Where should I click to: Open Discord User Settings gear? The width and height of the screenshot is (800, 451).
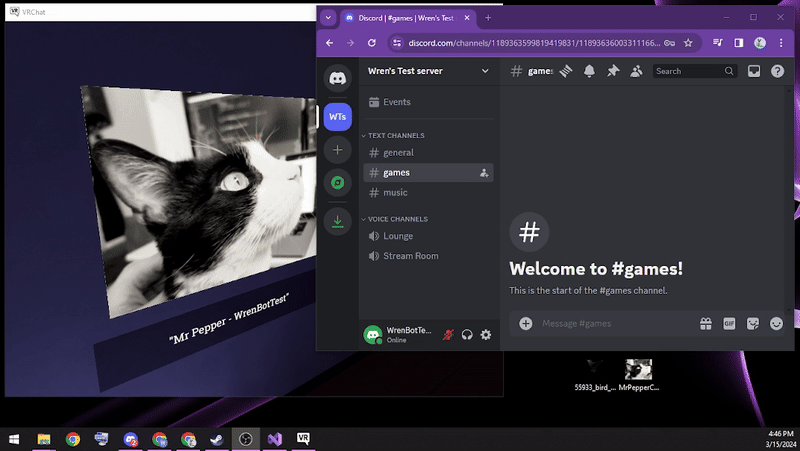point(486,335)
